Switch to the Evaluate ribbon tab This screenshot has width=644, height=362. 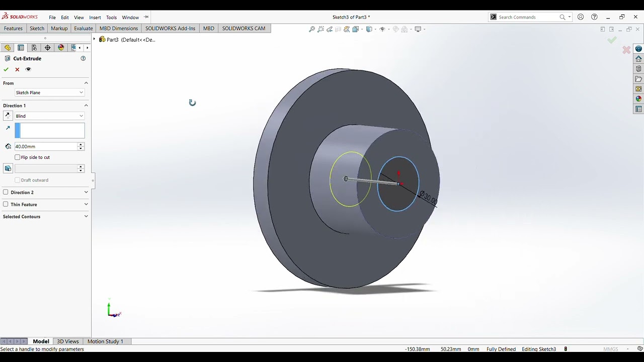click(84, 28)
